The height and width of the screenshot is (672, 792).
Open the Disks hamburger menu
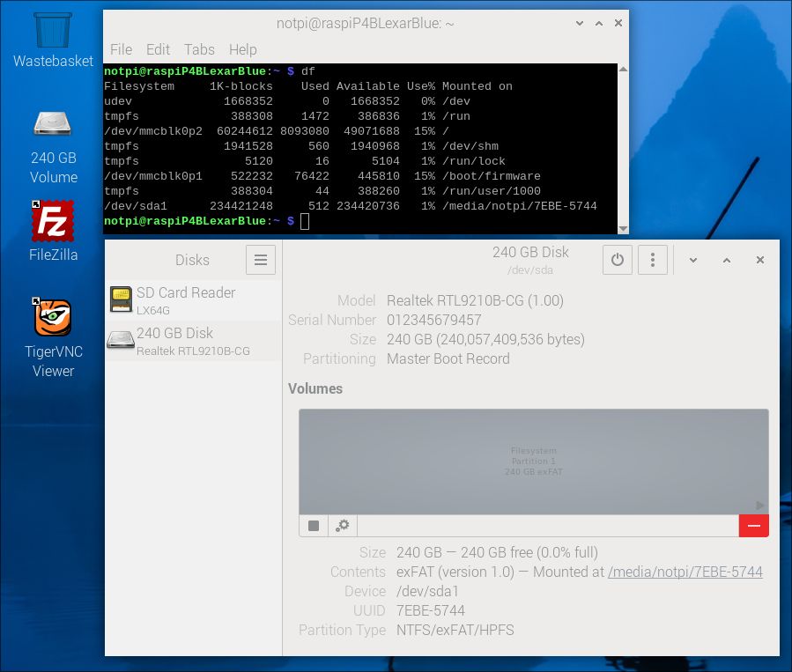click(x=261, y=260)
